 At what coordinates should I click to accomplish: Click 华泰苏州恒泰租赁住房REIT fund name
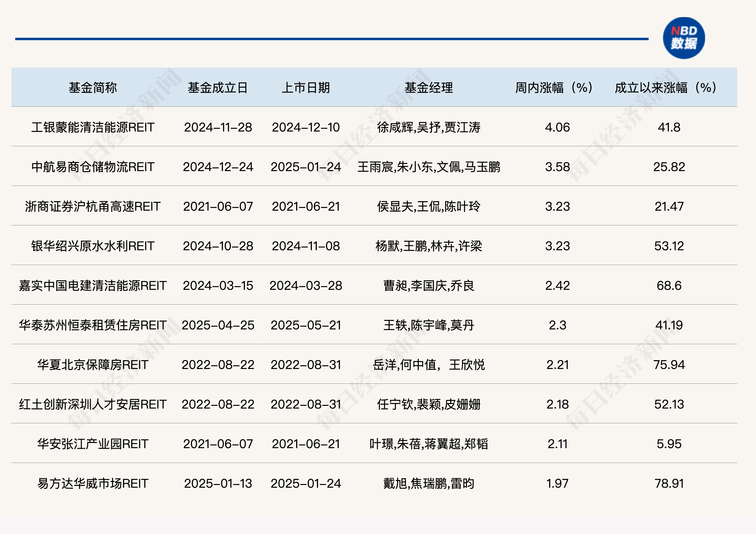coord(93,325)
